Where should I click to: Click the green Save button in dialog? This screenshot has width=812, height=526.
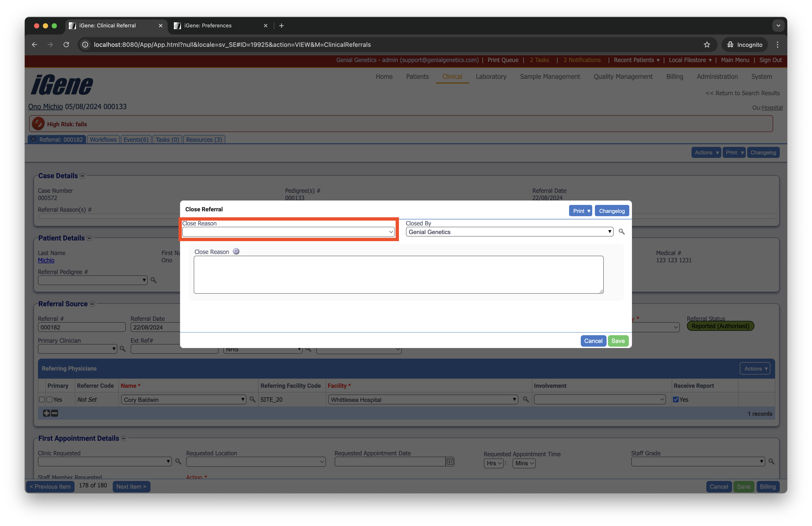(618, 341)
